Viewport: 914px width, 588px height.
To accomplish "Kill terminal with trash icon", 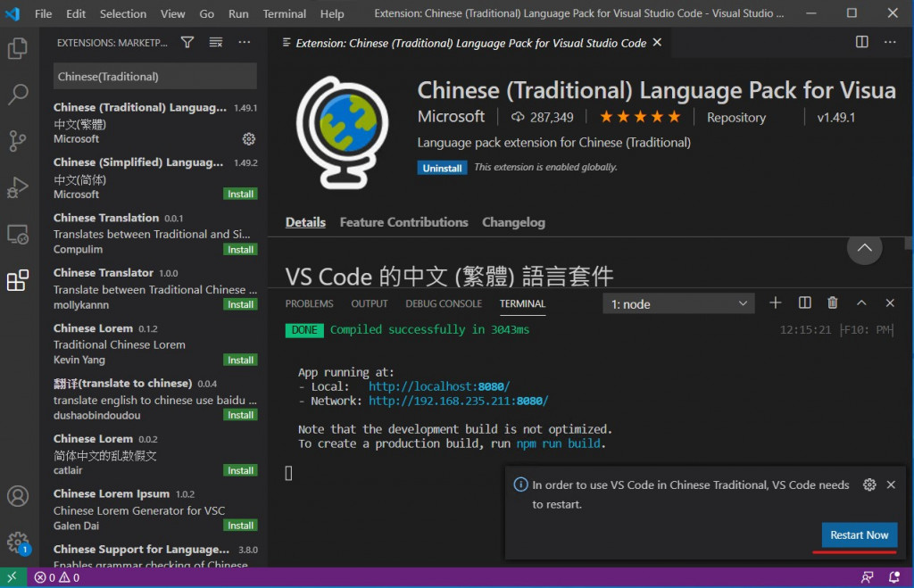I will coord(833,303).
